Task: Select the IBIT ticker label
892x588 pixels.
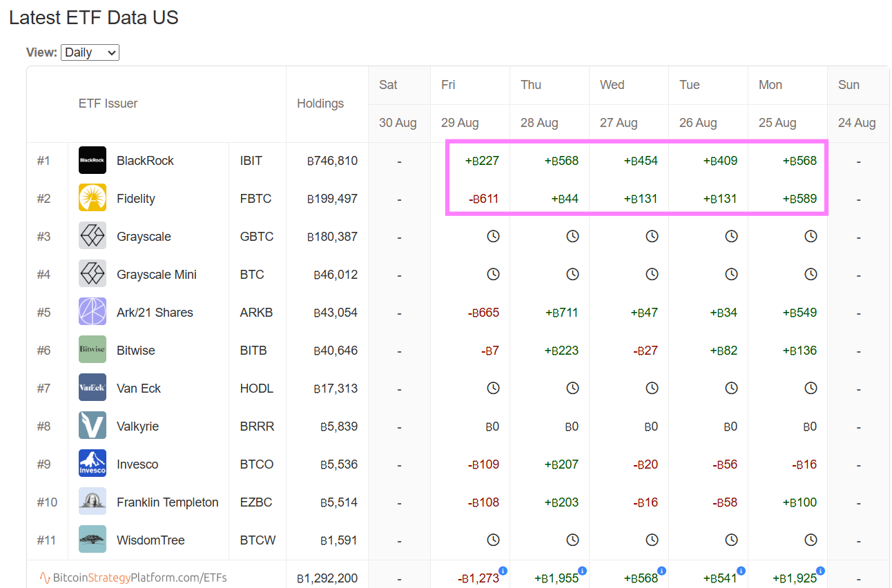Action: click(x=251, y=161)
